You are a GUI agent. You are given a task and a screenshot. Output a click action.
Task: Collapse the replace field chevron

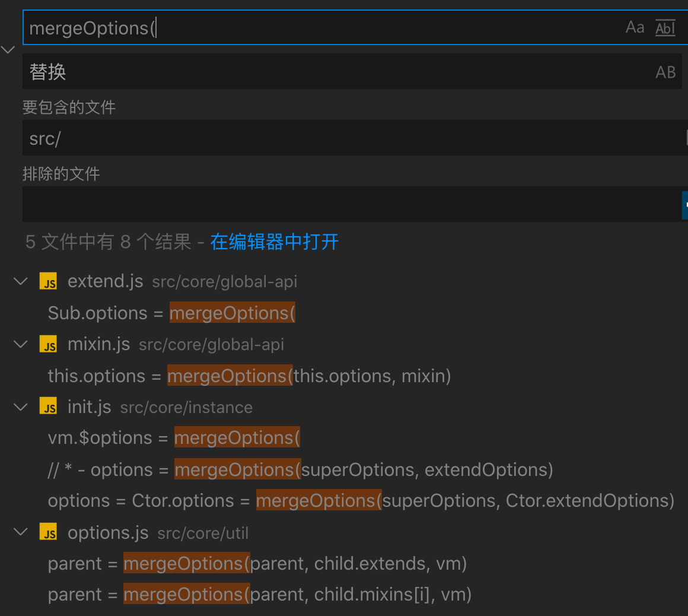8,50
